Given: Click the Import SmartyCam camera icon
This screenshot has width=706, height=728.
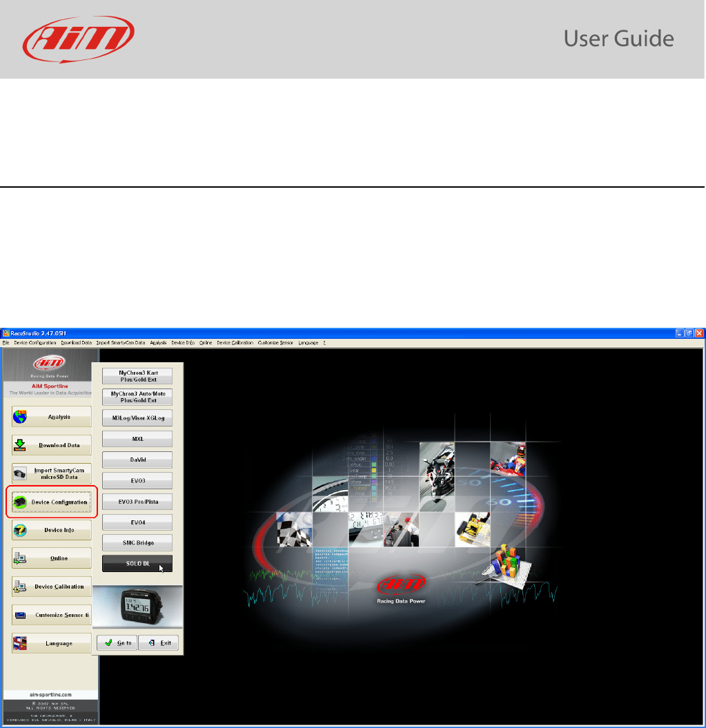Looking at the screenshot, I should [x=20, y=473].
